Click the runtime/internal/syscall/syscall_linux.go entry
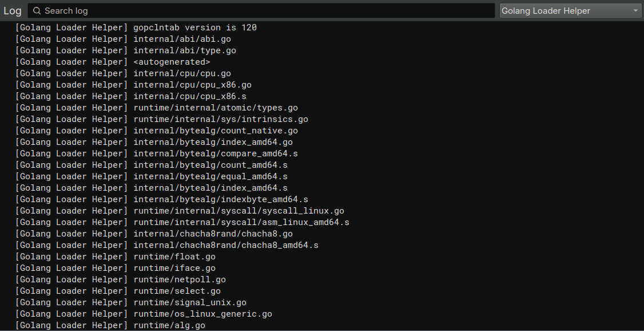The width and height of the screenshot is (644, 331). (180, 211)
